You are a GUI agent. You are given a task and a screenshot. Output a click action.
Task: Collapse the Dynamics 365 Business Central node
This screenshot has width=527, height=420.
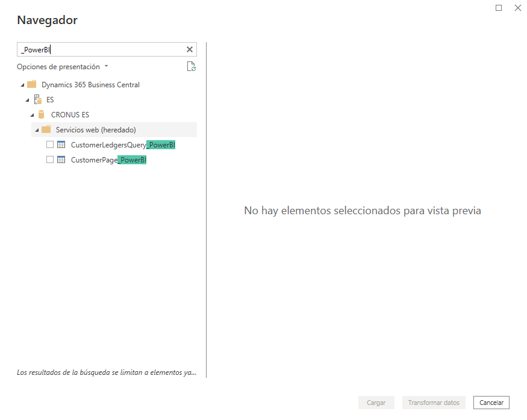click(22, 85)
